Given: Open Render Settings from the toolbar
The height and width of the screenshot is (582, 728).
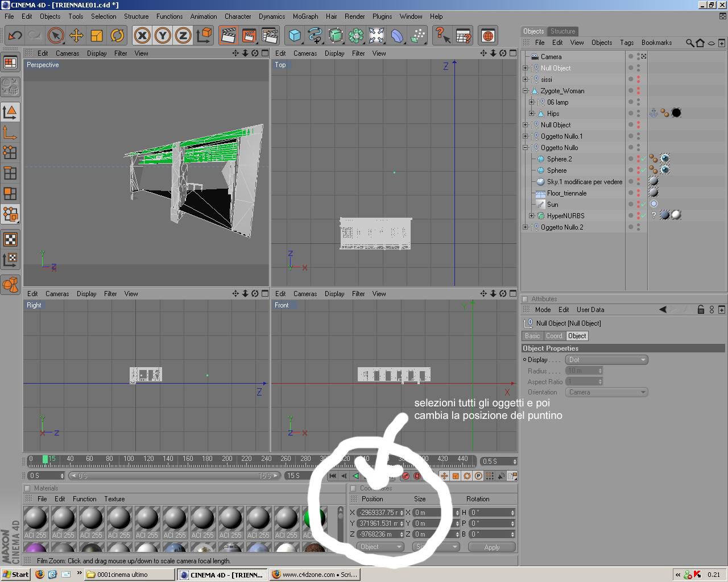Looking at the screenshot, I should [270, 36].
